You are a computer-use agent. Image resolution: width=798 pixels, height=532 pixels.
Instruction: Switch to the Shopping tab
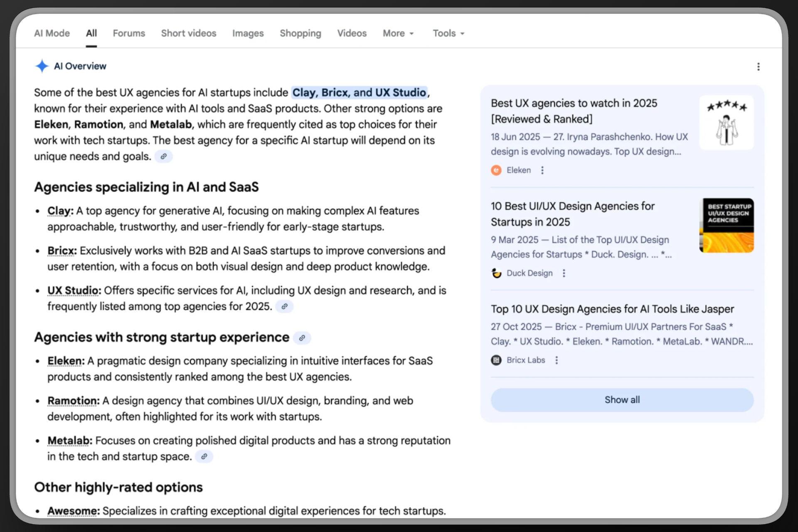point(300,33)
